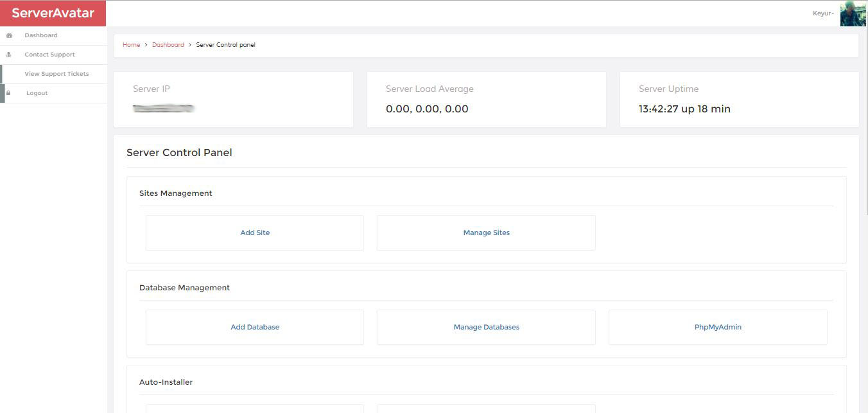The image size is (868, 413).
Task: Open Manage Sites
Action: (486, 233)
